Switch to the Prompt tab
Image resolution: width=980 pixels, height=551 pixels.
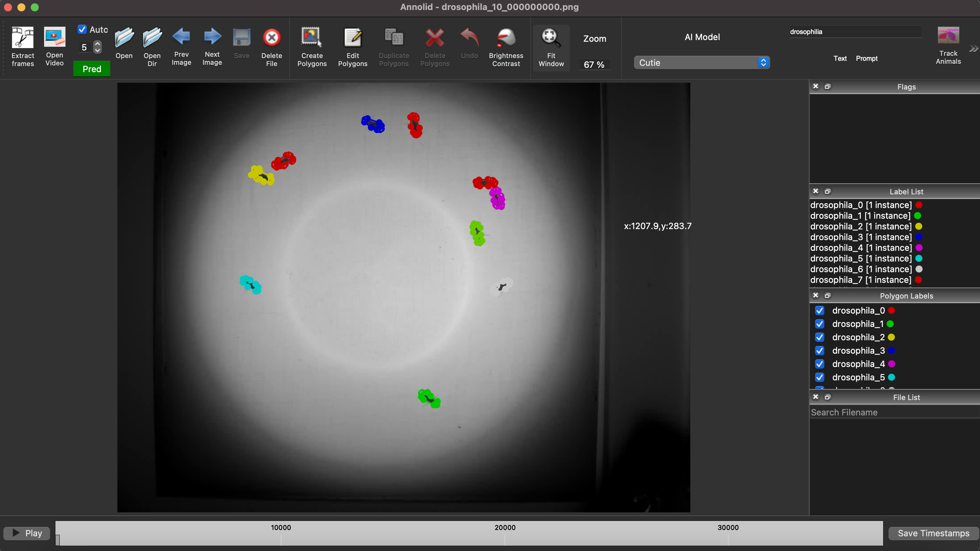867,58
